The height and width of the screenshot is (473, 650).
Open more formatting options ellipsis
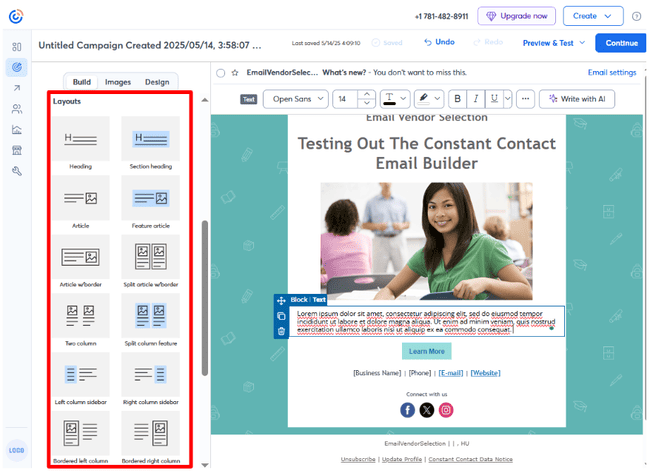coord(525,99)
